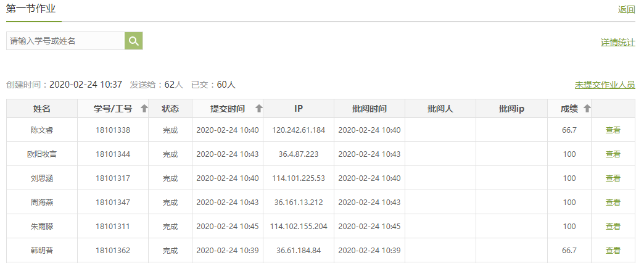Click the IP column header
This screenshot has height=263, width=644.
pyautogui.click(x=299, y=109)
